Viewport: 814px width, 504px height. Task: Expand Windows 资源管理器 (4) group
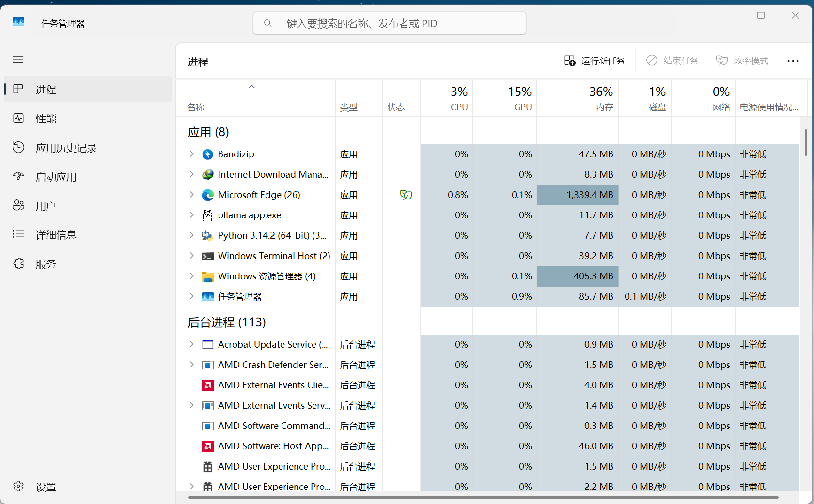pyautogui.click(x=192, y=276)
